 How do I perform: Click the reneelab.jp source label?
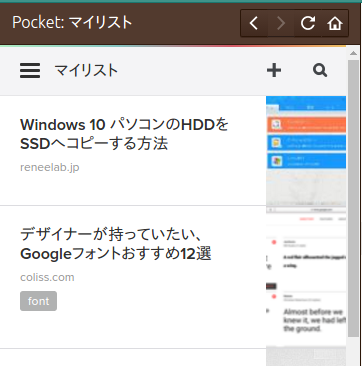(x=50, y=167)
